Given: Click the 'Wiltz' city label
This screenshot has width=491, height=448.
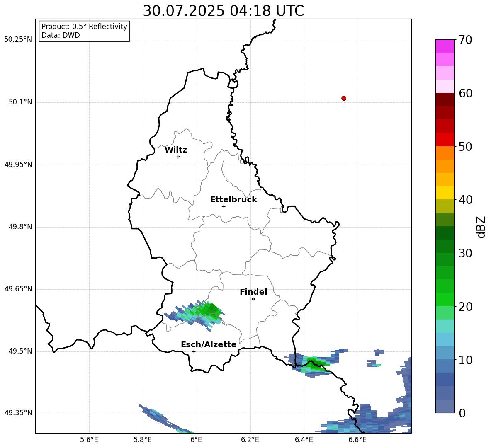Looking at the screenshot, I should pos(176,150).
